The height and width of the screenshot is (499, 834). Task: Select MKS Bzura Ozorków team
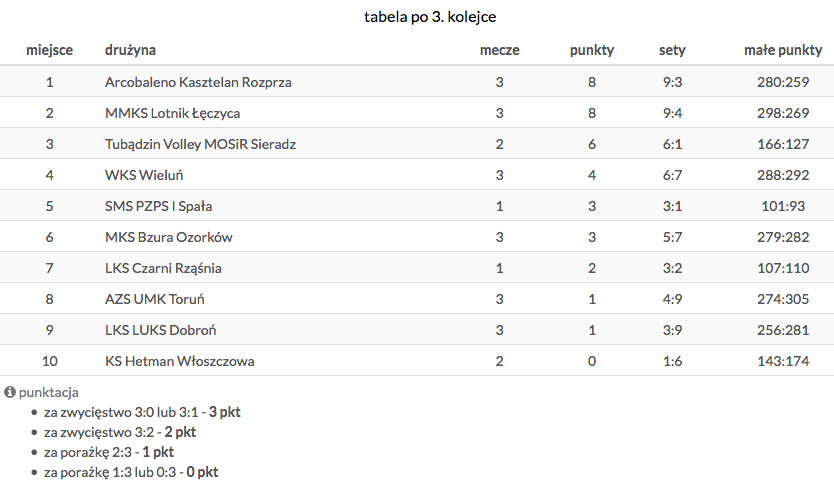click(169, 237)
